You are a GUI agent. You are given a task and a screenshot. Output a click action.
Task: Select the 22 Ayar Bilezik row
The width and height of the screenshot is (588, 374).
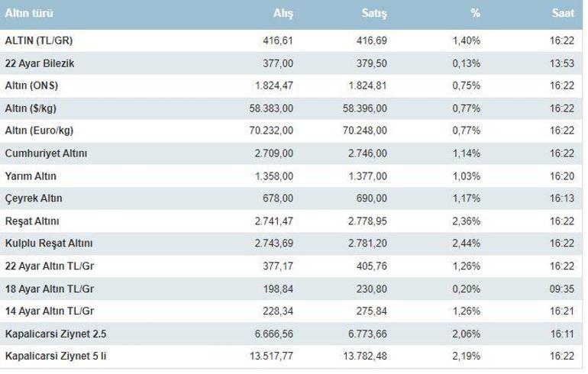point(40,63)
